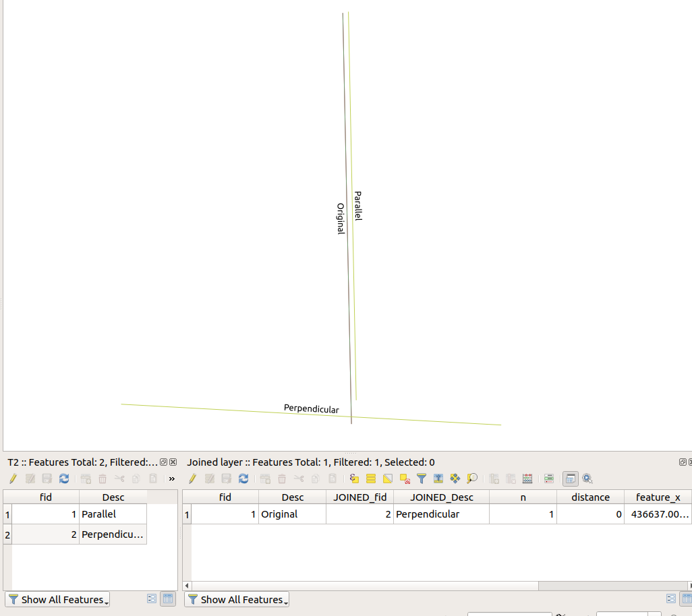692x616 pixels.
Task: Toggle editing mode in T2 attribute table
Action: [x=13, y=479]
